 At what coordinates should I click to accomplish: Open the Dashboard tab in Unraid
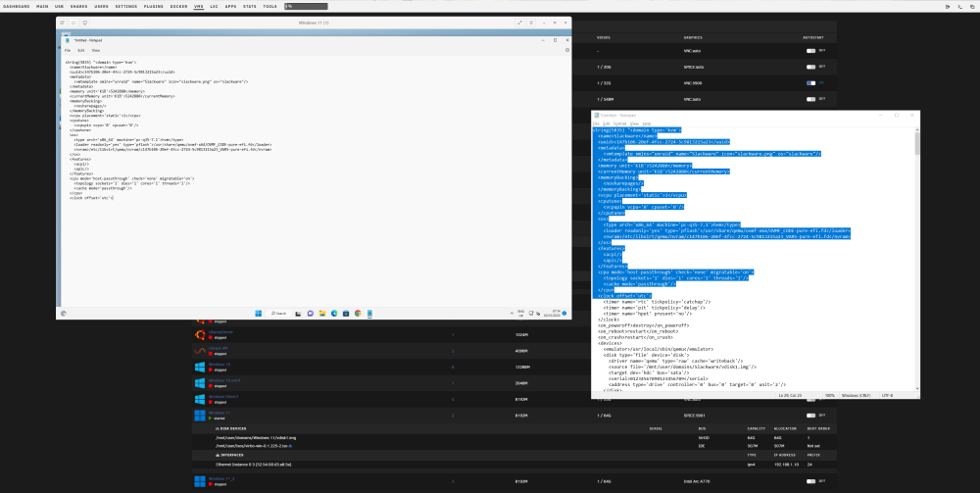(x=16, y=6)
